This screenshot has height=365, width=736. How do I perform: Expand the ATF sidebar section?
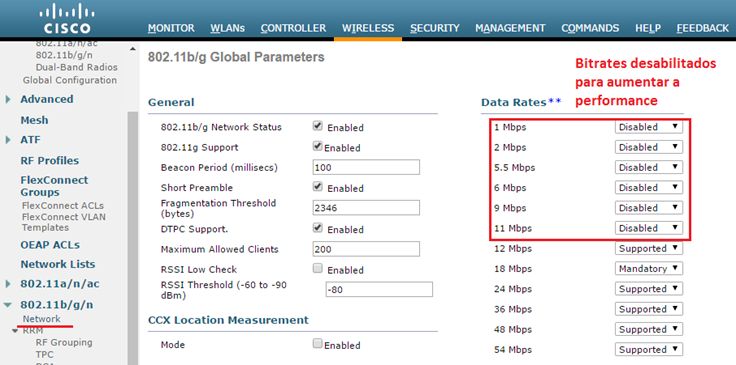pos(8,140)
